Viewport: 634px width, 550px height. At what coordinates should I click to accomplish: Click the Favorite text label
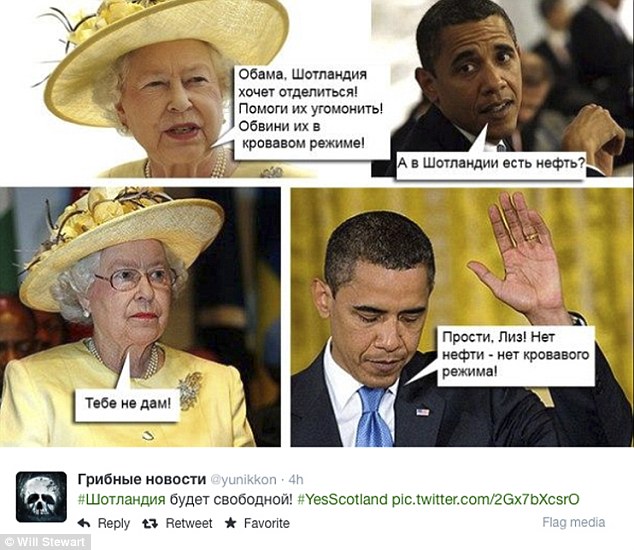coord(266,523)
